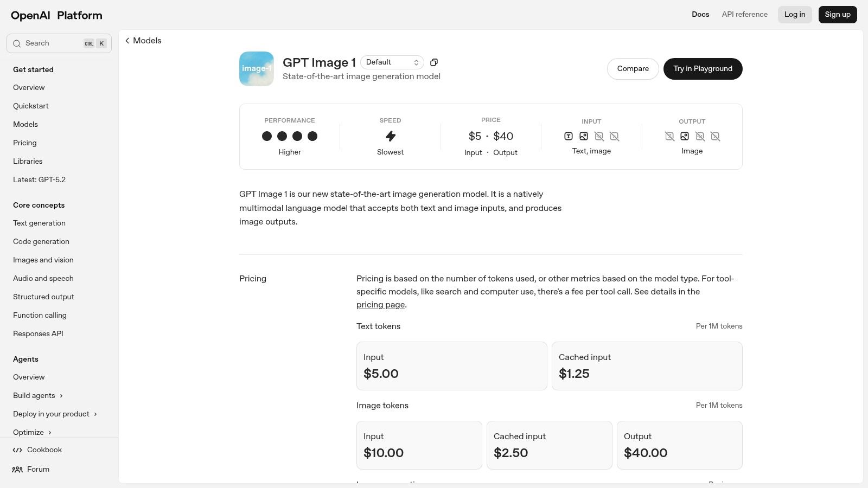
Task: Click the disabled audio input icon
Action: point(599,136)
